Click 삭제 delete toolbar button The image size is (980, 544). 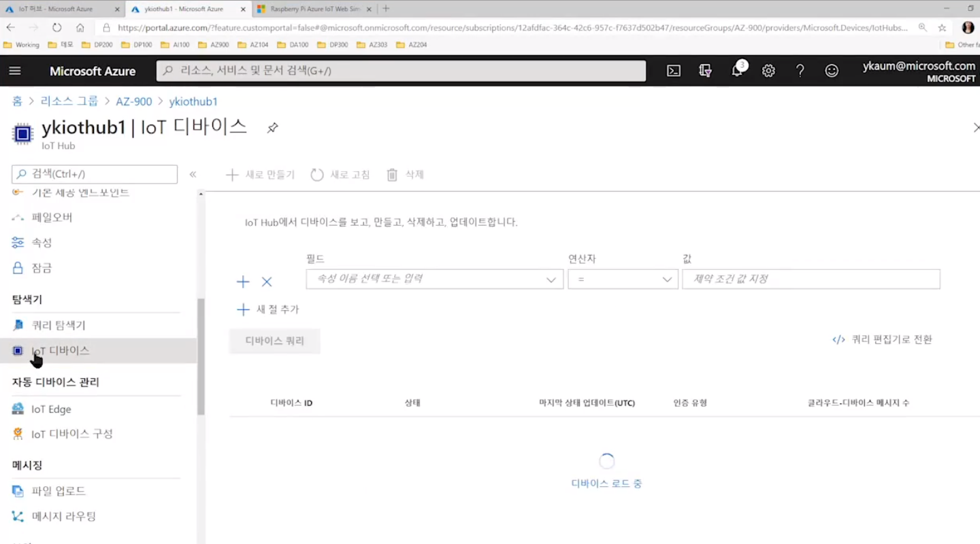tap(406, 175)
